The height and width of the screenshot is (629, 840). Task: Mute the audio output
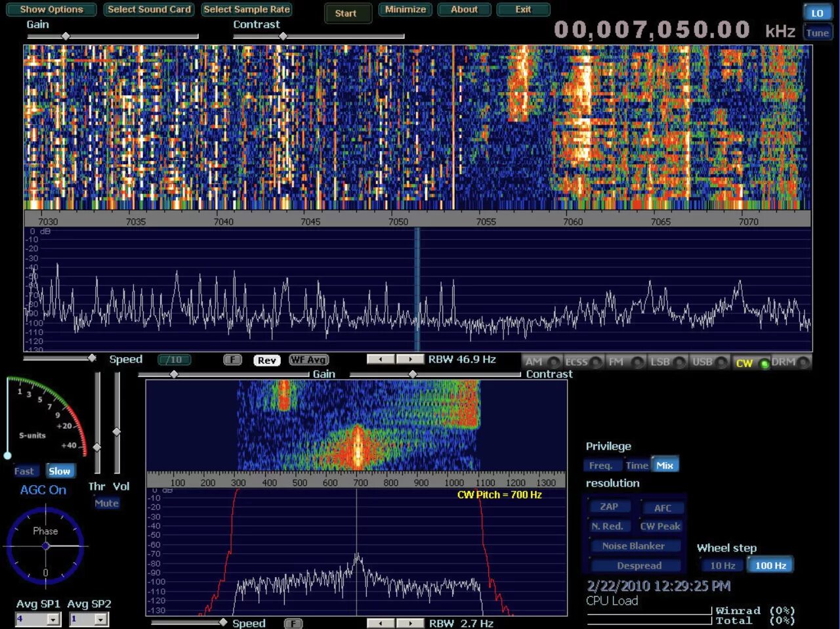[x=107, y=503]
